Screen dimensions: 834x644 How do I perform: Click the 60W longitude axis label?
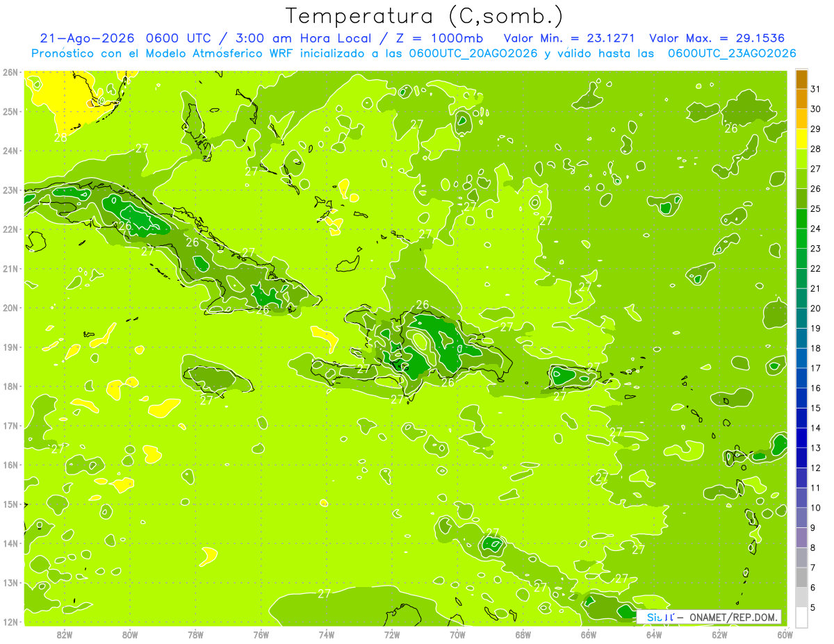pos(785,634)
